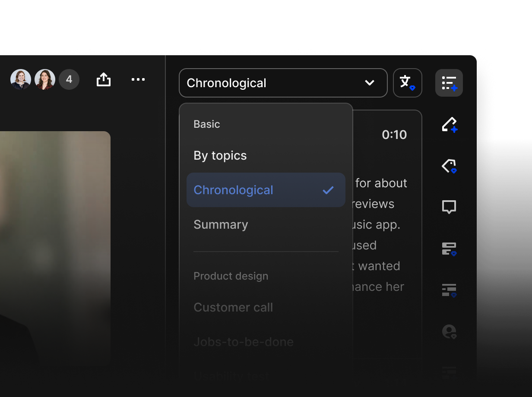The height and width of the screenshot is (397, 532).
Task: Open the Chronological dropdown selector
Action: pos(283,83)
